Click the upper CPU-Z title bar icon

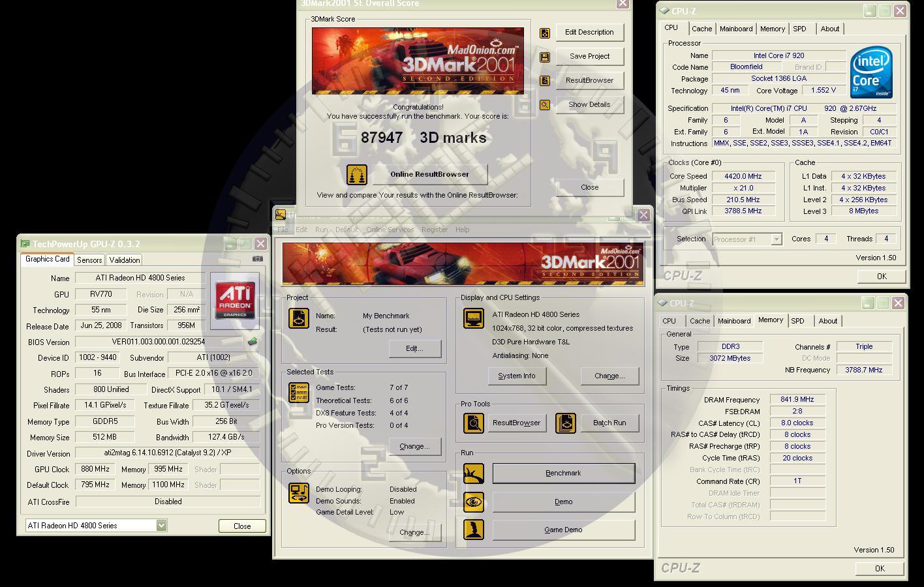(x=664, y=11)
